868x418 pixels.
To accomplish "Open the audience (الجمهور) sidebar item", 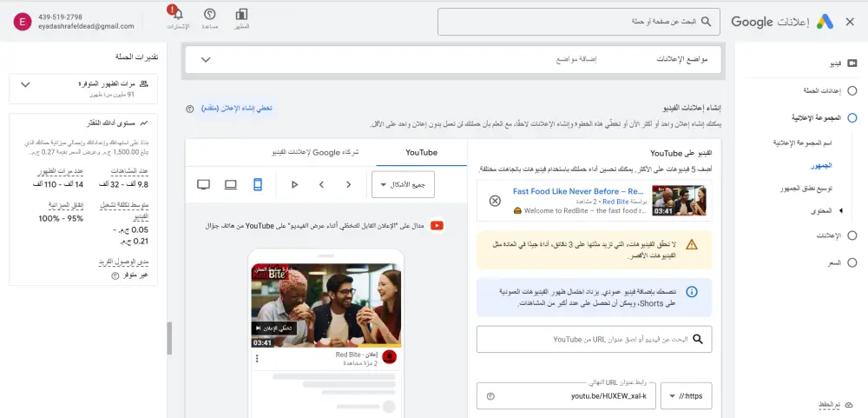I will click(821, 165).
